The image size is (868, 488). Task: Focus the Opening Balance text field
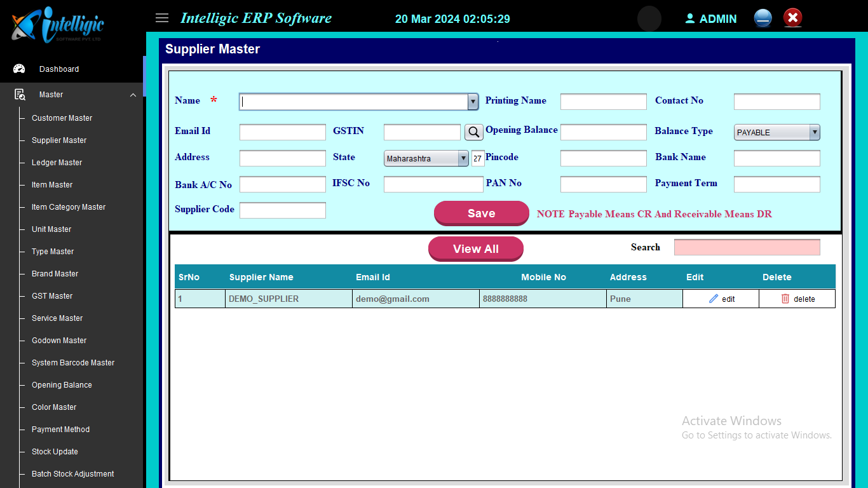pos(603,132)
